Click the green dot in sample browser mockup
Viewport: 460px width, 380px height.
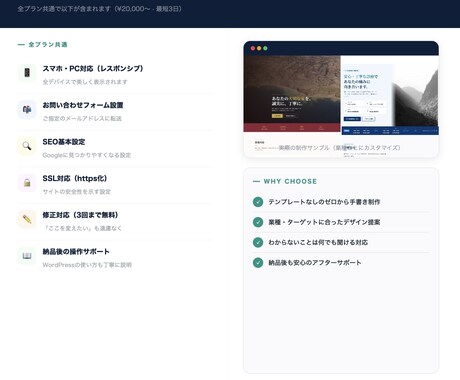(265, 48)
